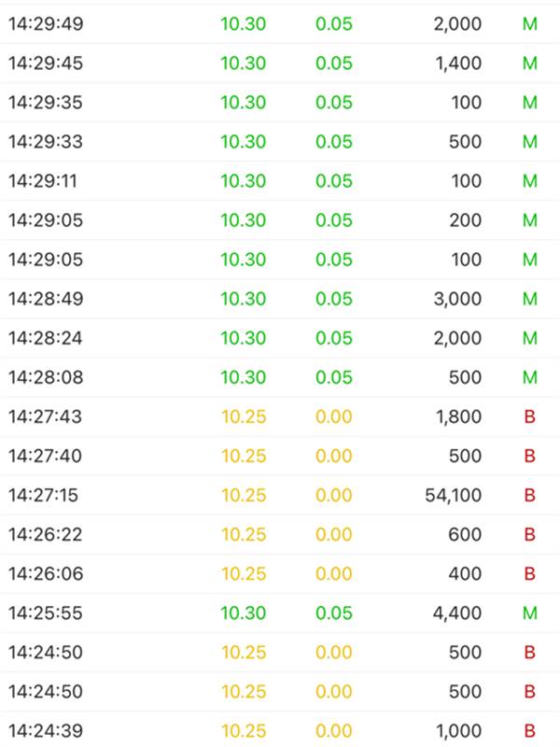Tap the 14:28:24 row with 2,000 volume
The height and width of the screenshot is (747, 560).
pos(280,338)
